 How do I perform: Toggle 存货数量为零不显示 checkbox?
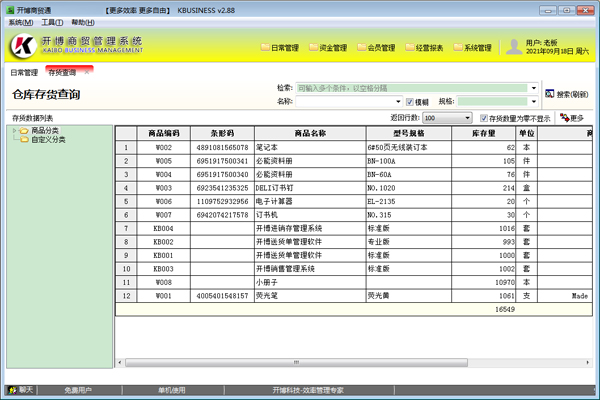tap(484, 118)
